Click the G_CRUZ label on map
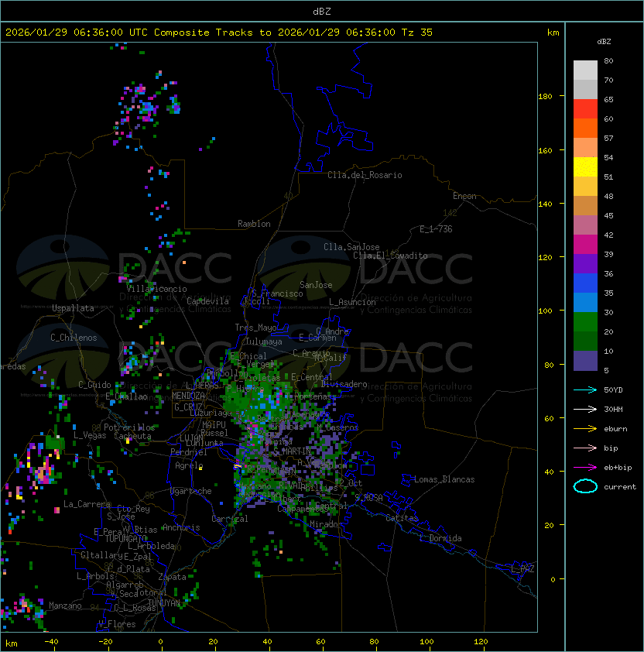This screenshot has width=644, height=652. 188,407
